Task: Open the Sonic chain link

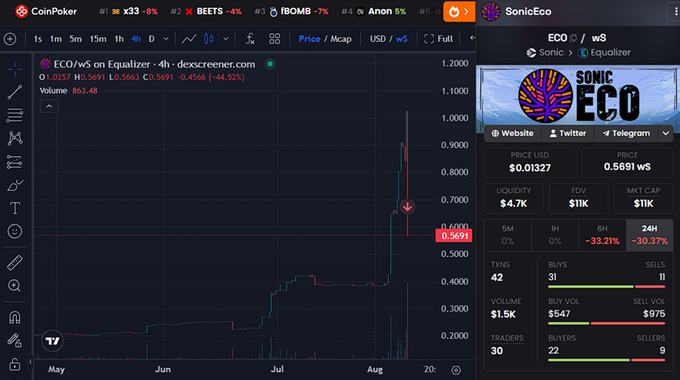Action: [545, 52]
